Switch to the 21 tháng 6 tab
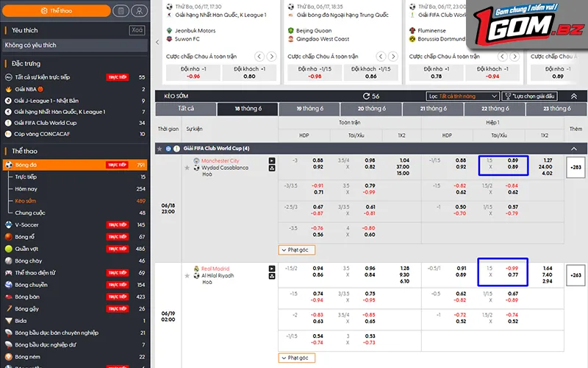This screenshot has height=368, width=588. click(433, 109)
